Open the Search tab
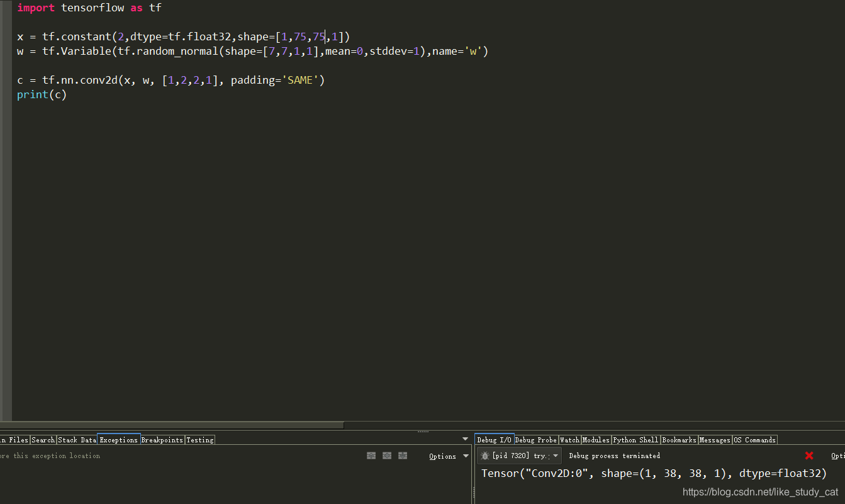 pyautogui.click(x=43, y=440)
